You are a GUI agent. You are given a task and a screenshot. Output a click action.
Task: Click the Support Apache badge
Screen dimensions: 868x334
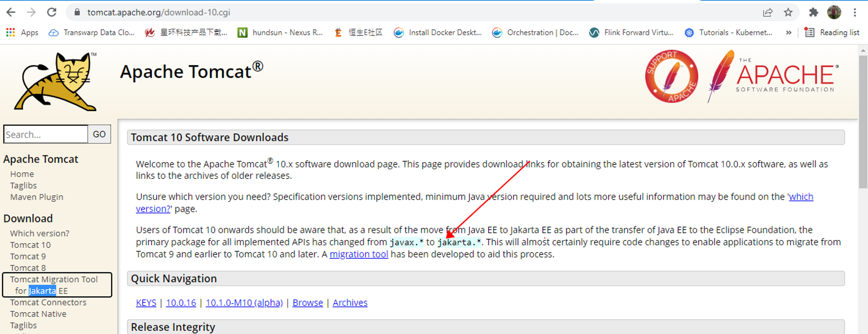pyautogui.click(x=671, y=76)
